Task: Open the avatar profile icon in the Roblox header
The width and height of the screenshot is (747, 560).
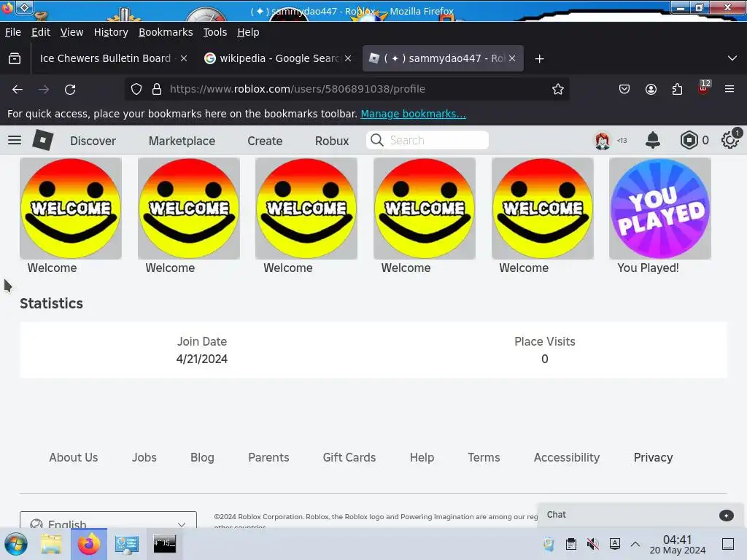Action: click(603, 141)
